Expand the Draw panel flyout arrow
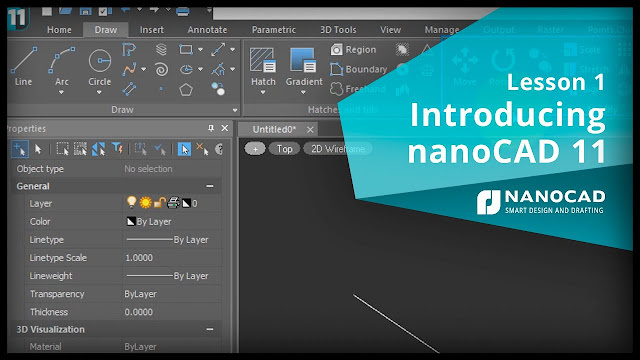The height and width of the screenshot is (360, 640). pos(235,110)
